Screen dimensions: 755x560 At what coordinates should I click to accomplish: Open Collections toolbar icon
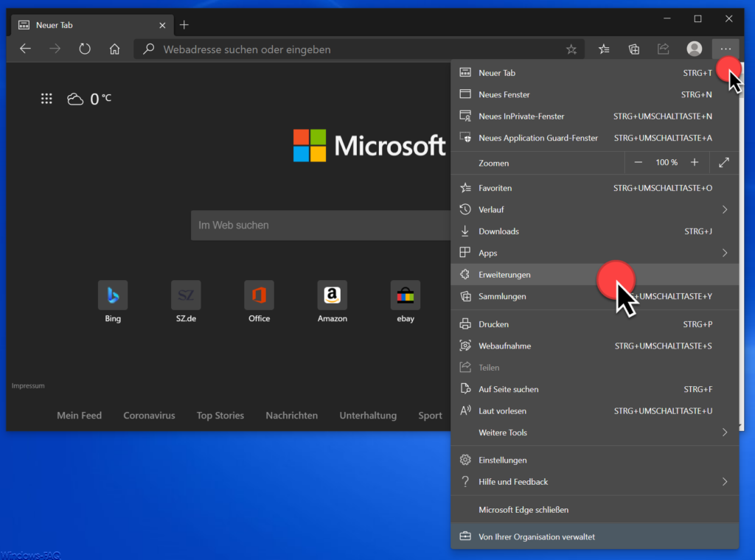click(x=633, y=49)
